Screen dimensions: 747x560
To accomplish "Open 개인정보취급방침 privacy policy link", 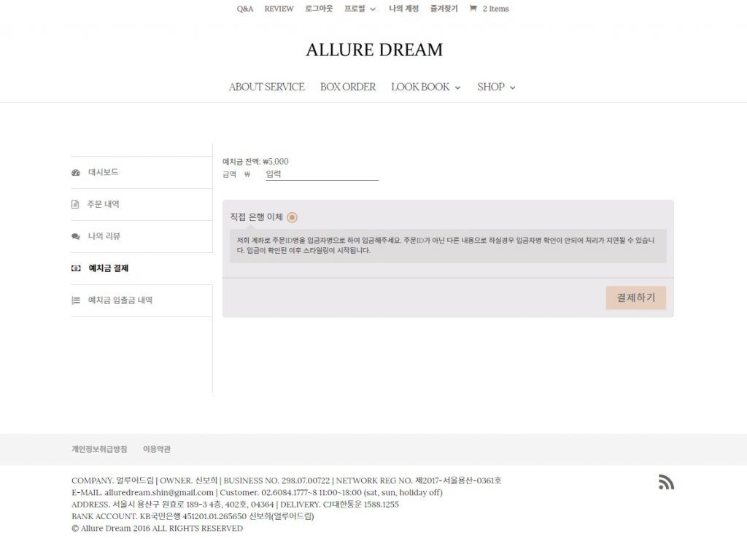I will point(99,449).
